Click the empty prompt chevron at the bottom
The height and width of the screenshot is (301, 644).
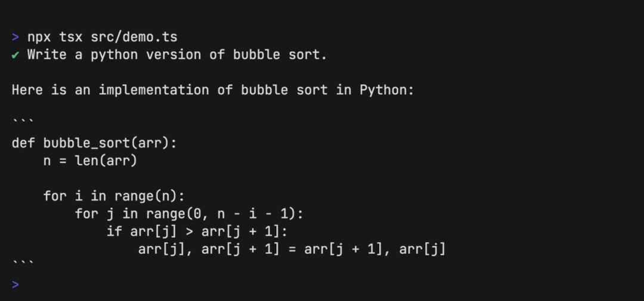click(16, 284)
